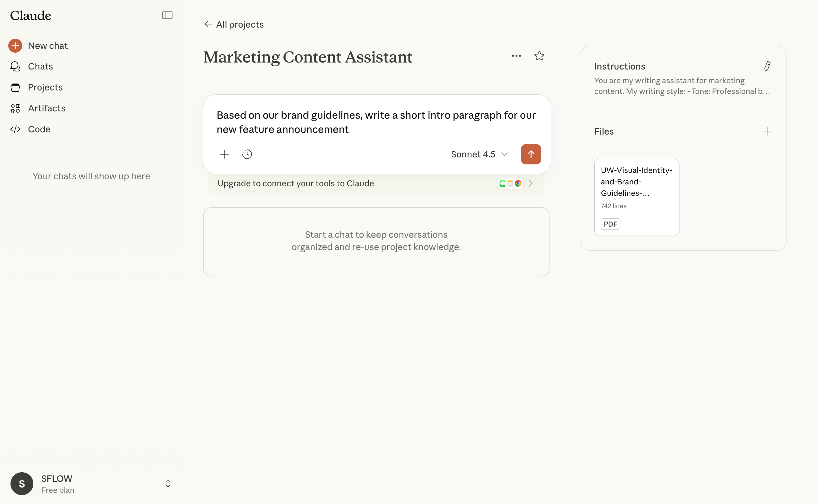Click the attachment plus in the chat box
Screen dimensions: 817x504
click(x=224, y=154)
